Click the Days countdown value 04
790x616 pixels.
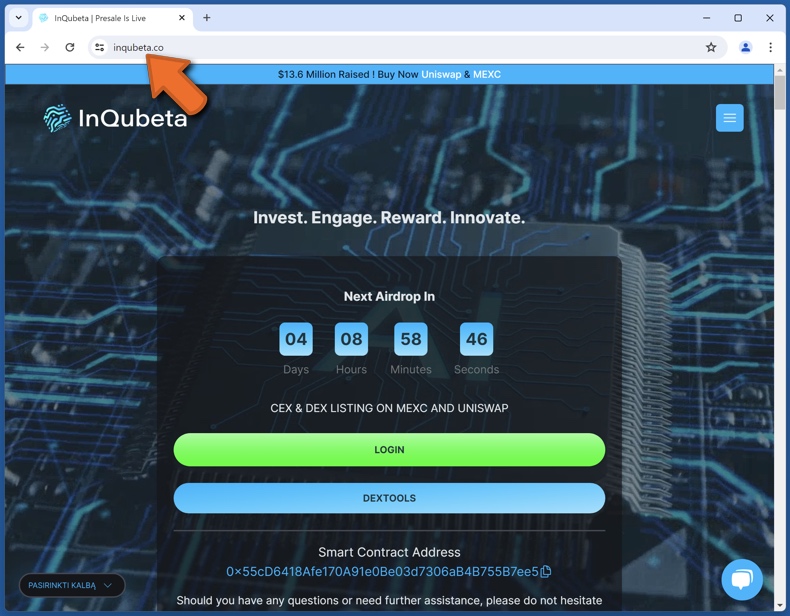(x=296, y=339)
